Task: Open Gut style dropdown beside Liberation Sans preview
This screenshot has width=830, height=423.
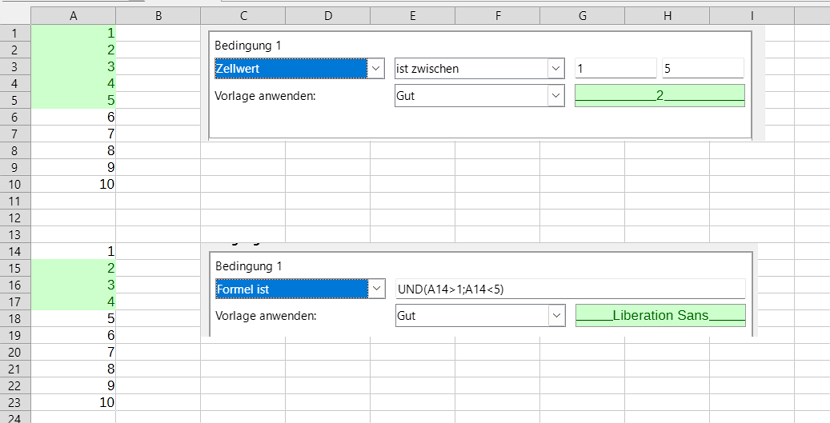Action: tap(556, 316)
